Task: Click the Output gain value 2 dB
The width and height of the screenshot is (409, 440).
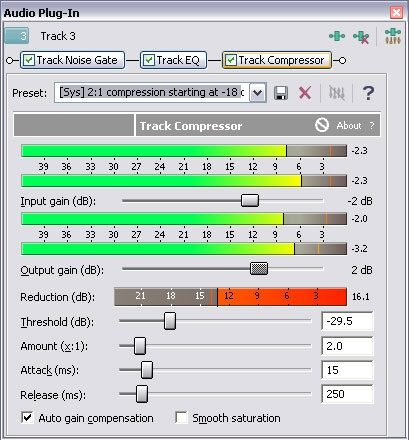Action: [x=362, y=270]
